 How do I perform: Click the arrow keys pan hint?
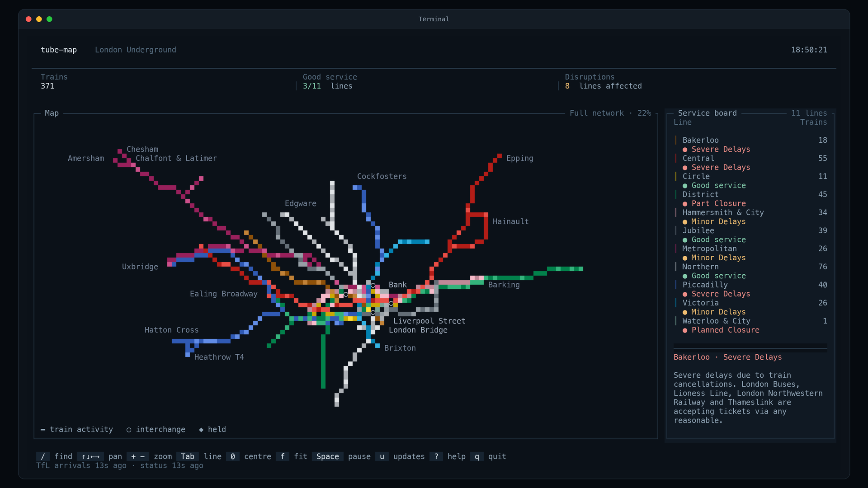pos(90,456)
